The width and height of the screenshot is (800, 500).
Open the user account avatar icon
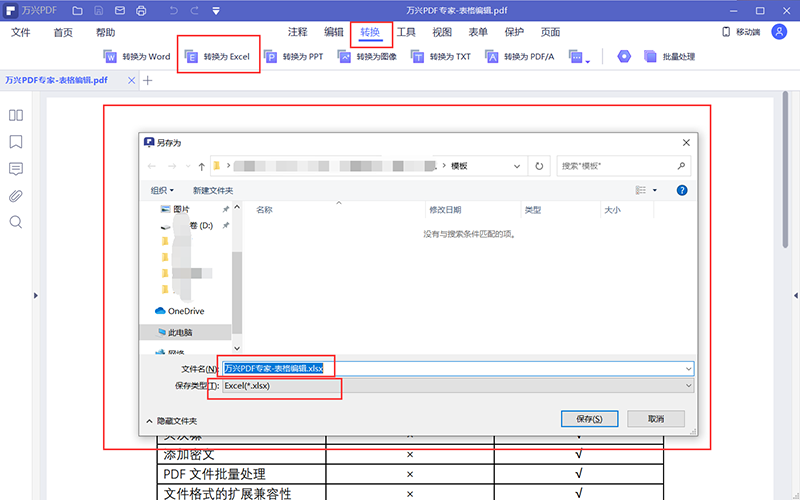coord(779,32)
